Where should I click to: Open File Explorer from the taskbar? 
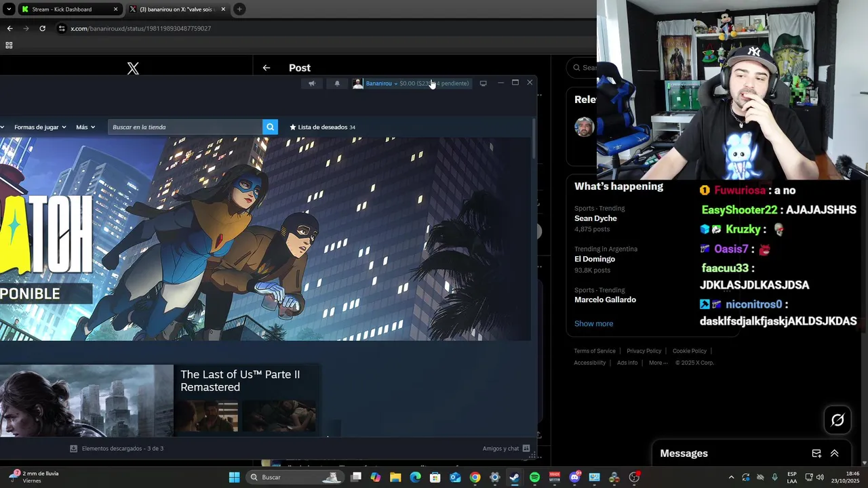[x=395, y=477]
